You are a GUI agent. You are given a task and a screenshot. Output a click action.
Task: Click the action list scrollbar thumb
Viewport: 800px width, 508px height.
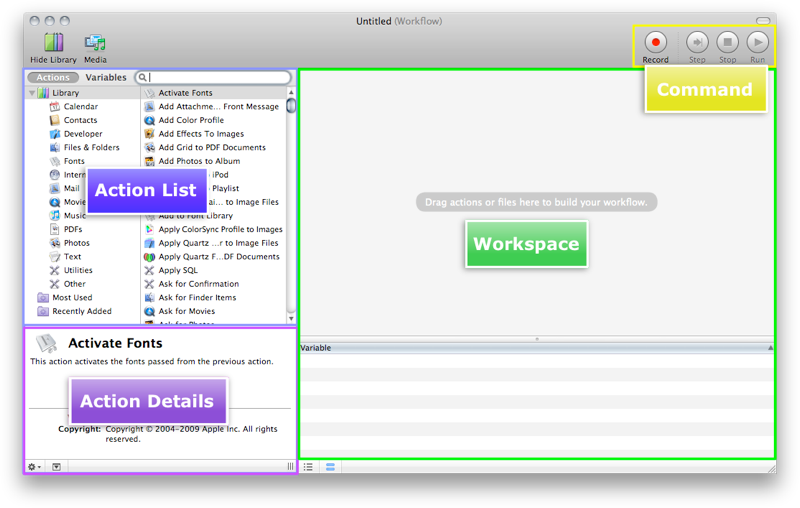(x=291, y=106)
